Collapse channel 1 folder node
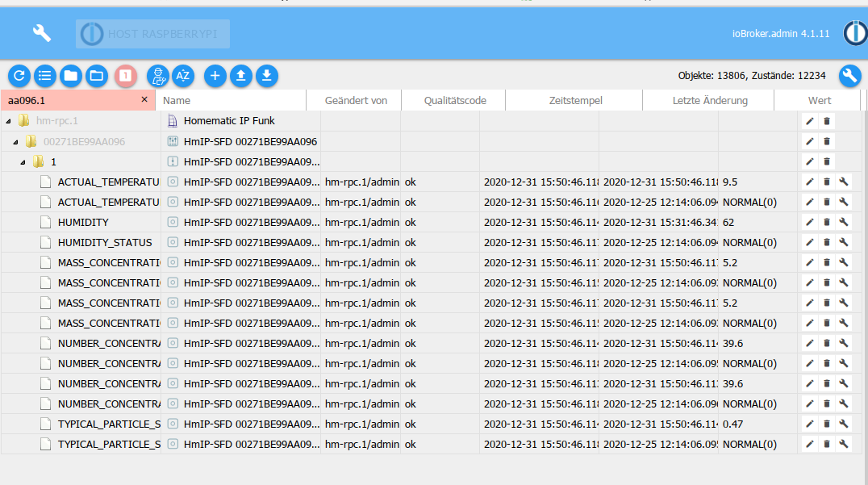 23,162
